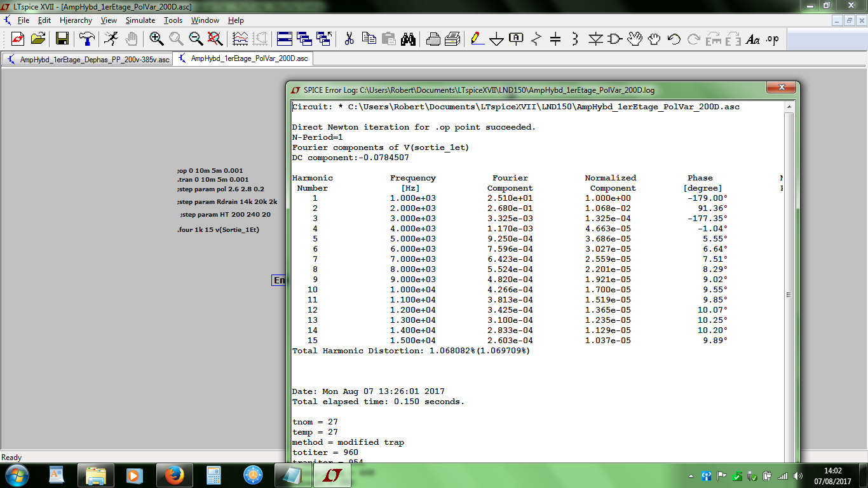Place a Ground symbol
This screenshot has width=868, height=488.
pos(496,39)
